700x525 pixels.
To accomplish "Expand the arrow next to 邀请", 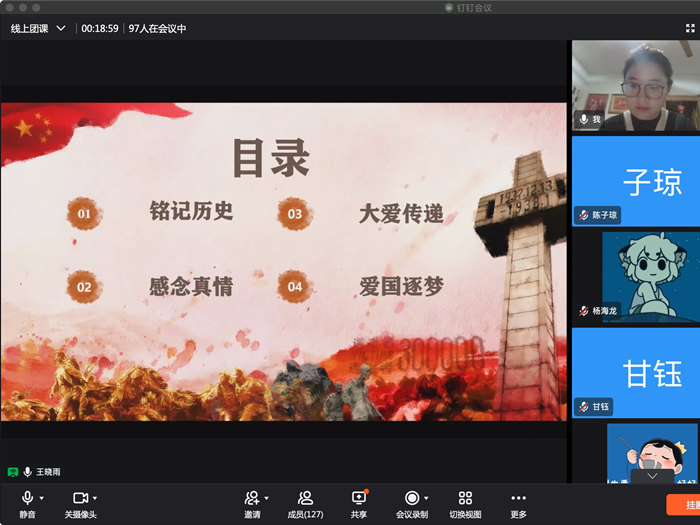I will click(267, 498).
